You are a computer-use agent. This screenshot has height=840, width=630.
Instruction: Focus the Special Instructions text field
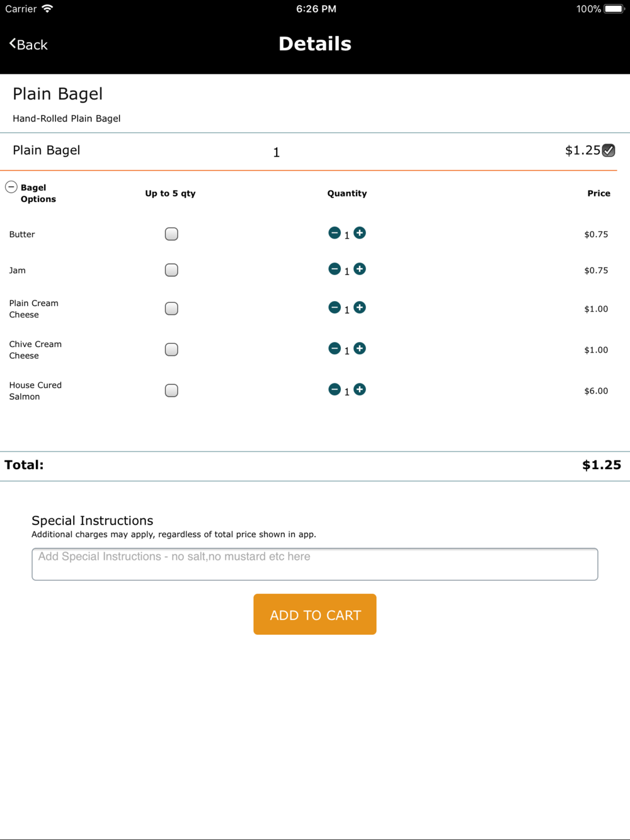point(315,564)
